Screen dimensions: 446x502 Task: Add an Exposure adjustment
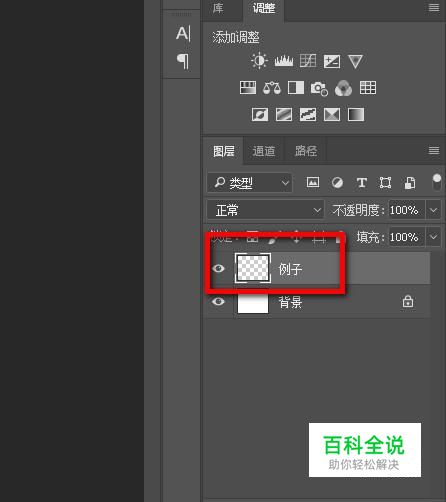[332, 61]
